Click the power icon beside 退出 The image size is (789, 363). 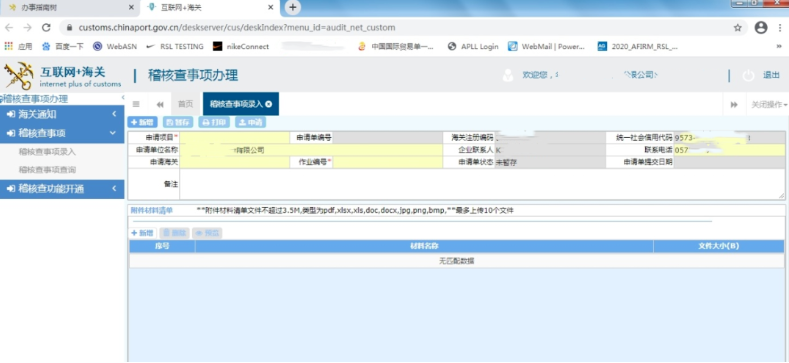click(748, 76)
